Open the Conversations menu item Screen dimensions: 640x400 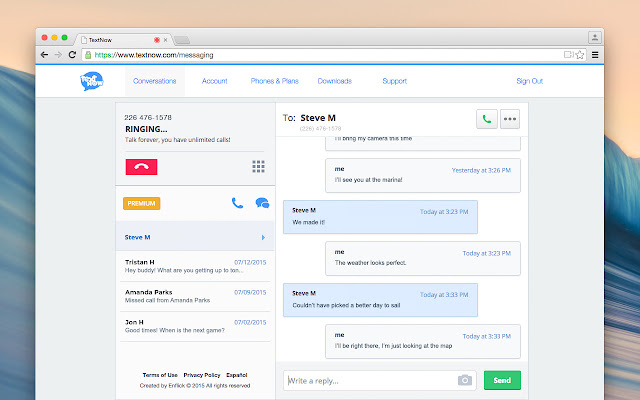coord(155,81)
